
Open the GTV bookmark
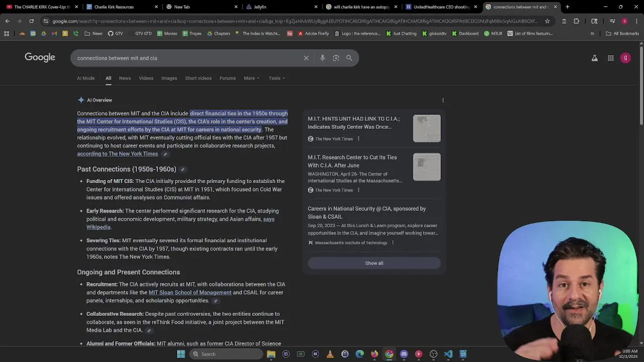[x=116, y=34]
